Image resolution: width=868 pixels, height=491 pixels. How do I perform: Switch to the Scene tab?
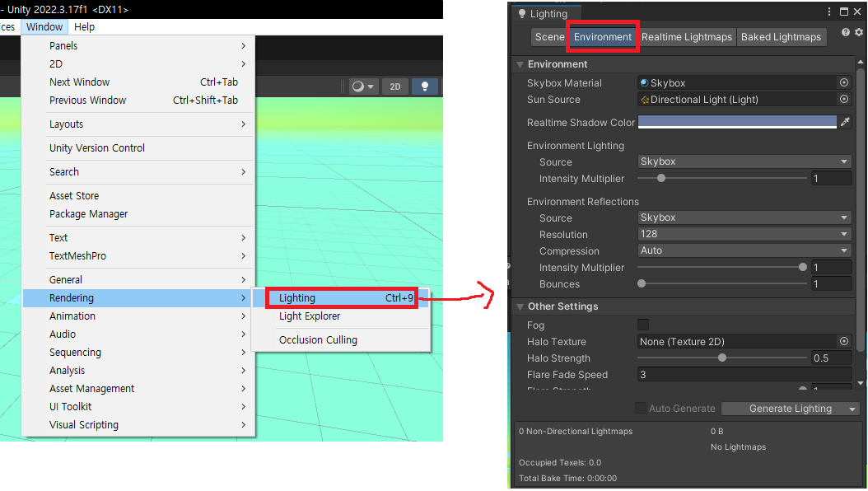549,37
